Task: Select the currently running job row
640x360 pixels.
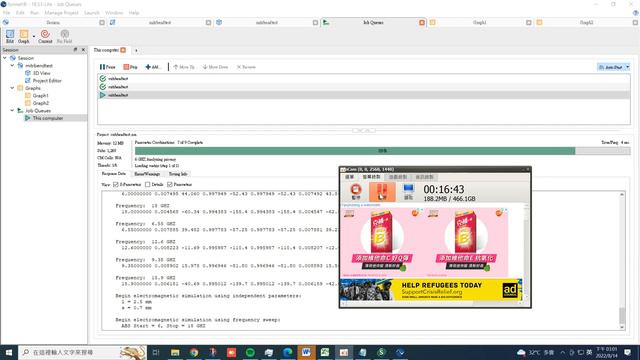Action: [x=364, y=95]
